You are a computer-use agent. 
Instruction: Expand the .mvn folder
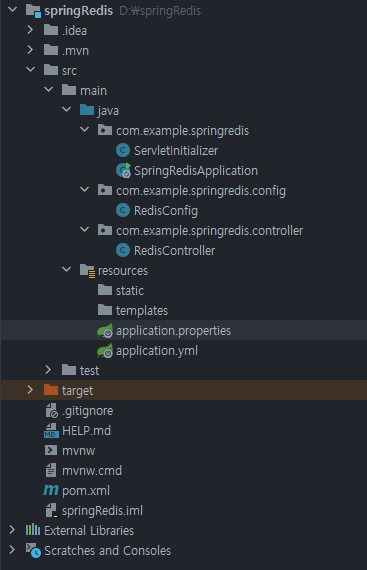(x=30, y=49)
